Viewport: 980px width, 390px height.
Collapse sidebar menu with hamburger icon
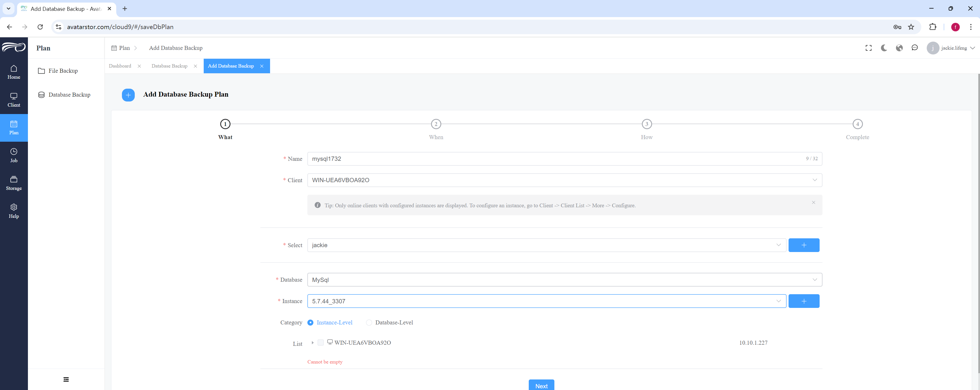click(66, 379)
